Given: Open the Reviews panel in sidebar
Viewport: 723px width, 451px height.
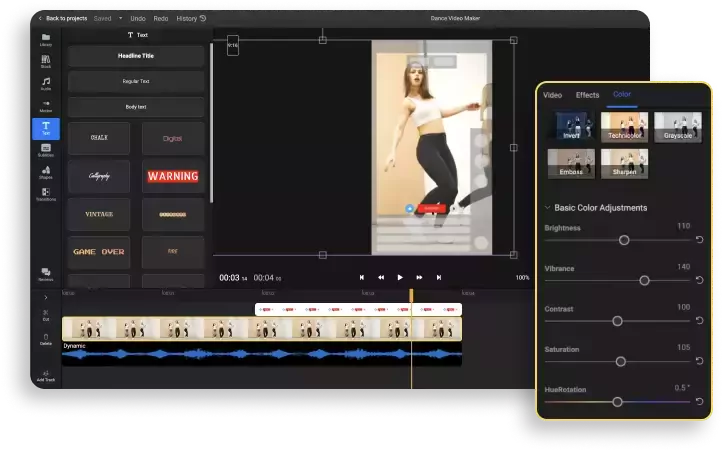Looking at the screenshot, I should 46,274.
